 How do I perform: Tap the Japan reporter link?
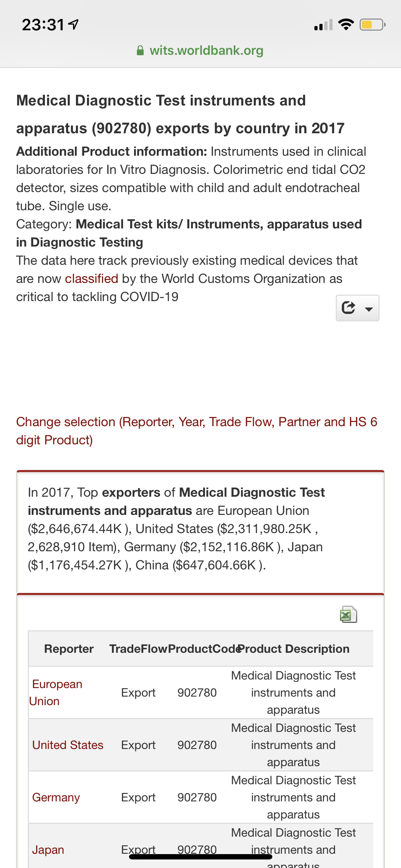click(x=48, y=849)
